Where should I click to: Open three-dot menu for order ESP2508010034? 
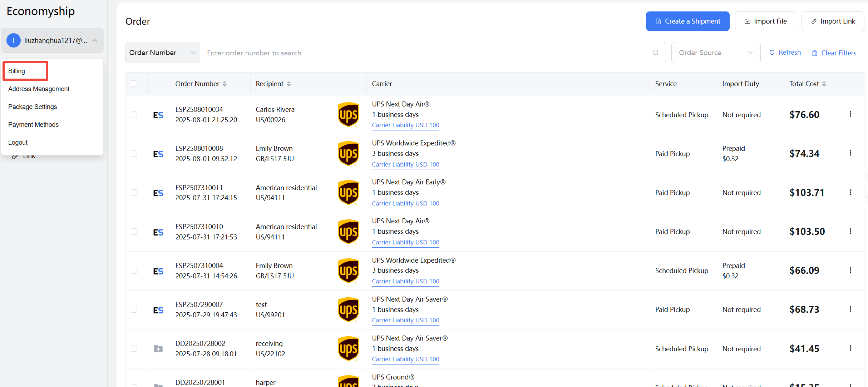pos(850,114)
